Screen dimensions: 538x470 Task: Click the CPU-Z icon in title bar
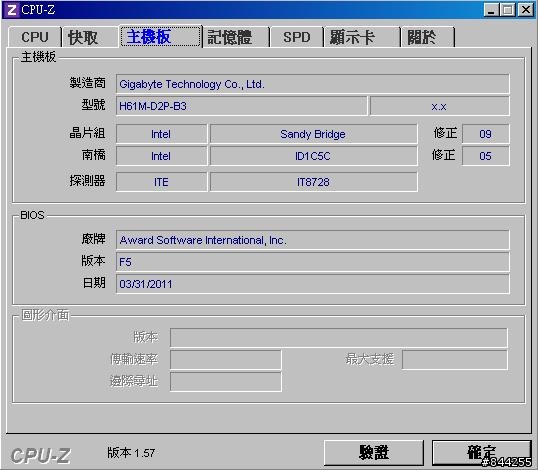(11, 10)
